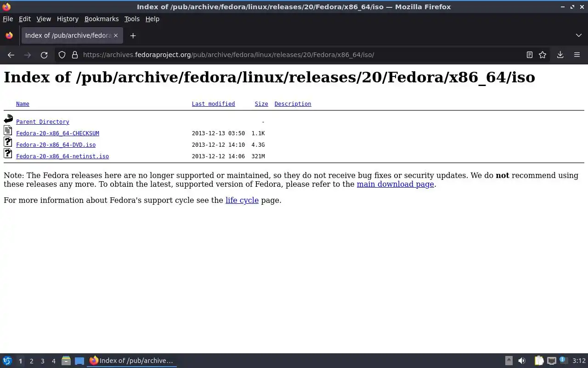
Task: Click the 2013-12-12 14:06 date text
Action: [x=218, y=156]
